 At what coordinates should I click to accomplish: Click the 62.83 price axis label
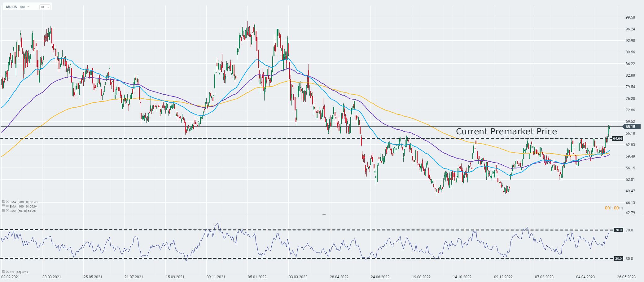click(x=630, y=145)
